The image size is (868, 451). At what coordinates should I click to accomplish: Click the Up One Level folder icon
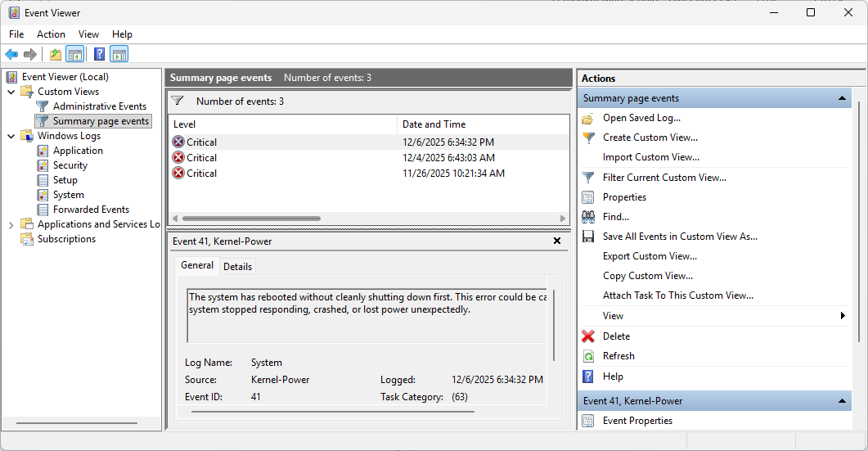(55, 55)
